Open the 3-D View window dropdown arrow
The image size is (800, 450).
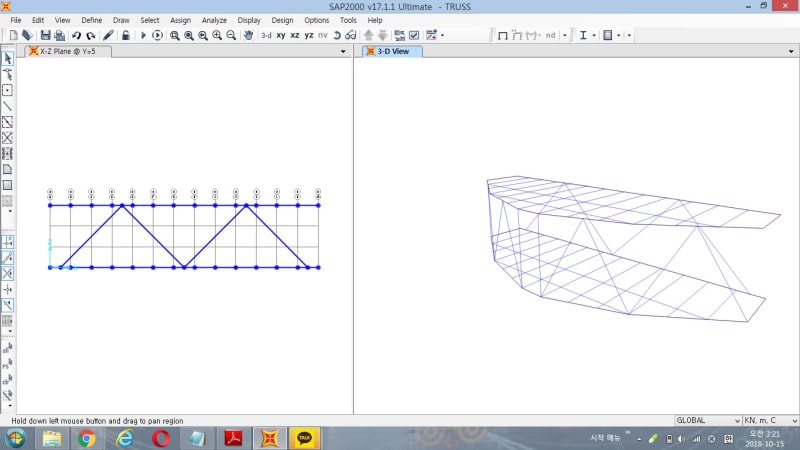(791, 52)
